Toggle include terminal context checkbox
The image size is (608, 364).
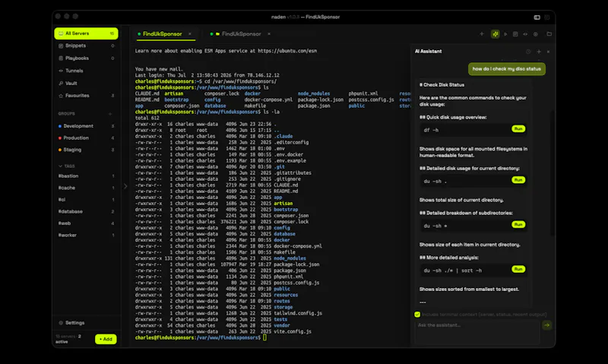click(417, 315)
